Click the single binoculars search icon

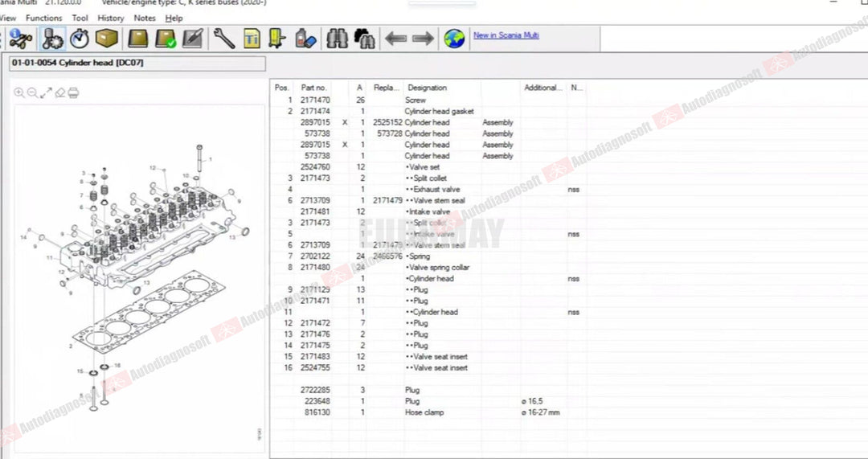[337, 39]
